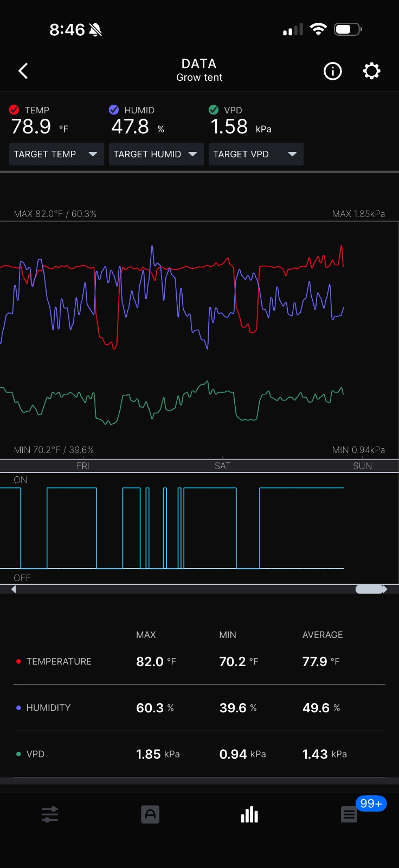Tap the Wi-Fi status icon
399x868 pixels.
(318, 29)
